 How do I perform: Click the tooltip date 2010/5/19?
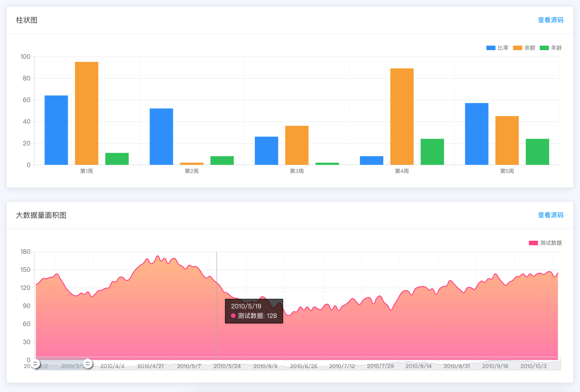[246, 306]
